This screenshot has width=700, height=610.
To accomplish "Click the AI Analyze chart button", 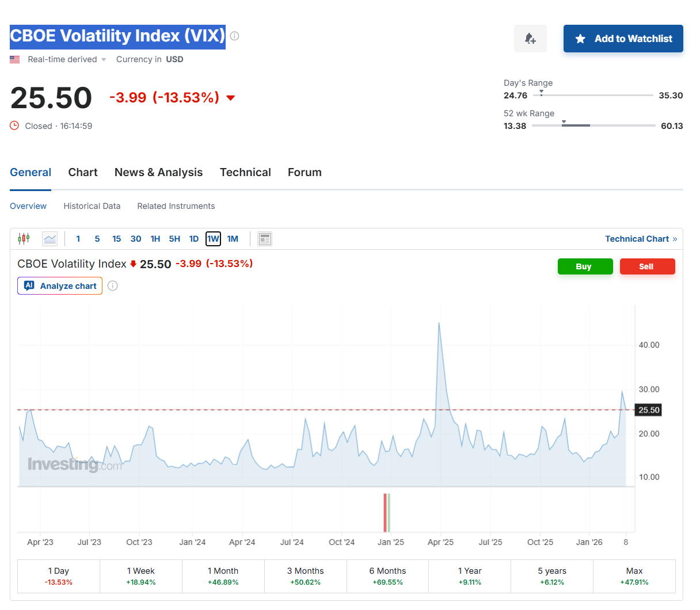I will point(60,286).
